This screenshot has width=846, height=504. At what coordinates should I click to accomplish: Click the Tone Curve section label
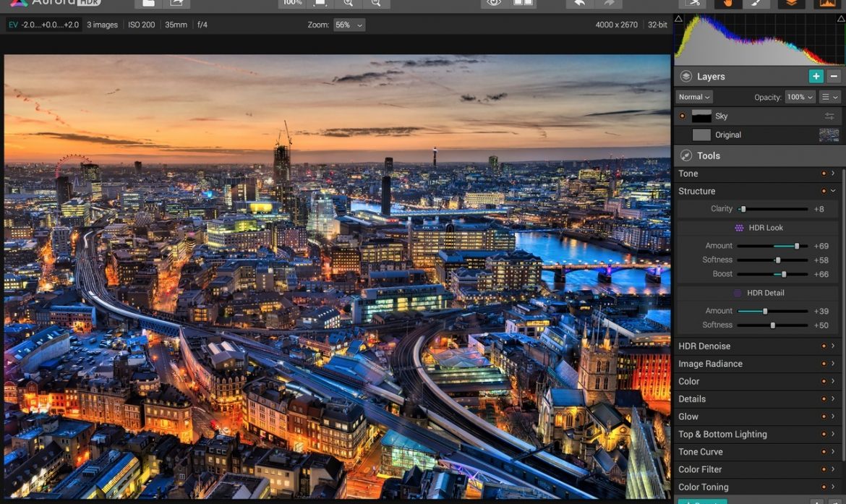tap(701, 452)
